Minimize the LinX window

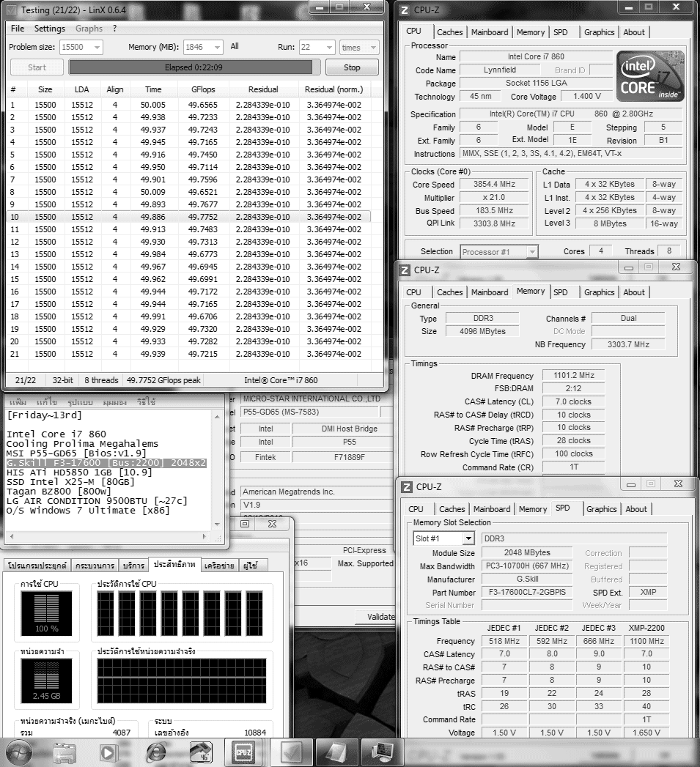[x=320, y=7]
